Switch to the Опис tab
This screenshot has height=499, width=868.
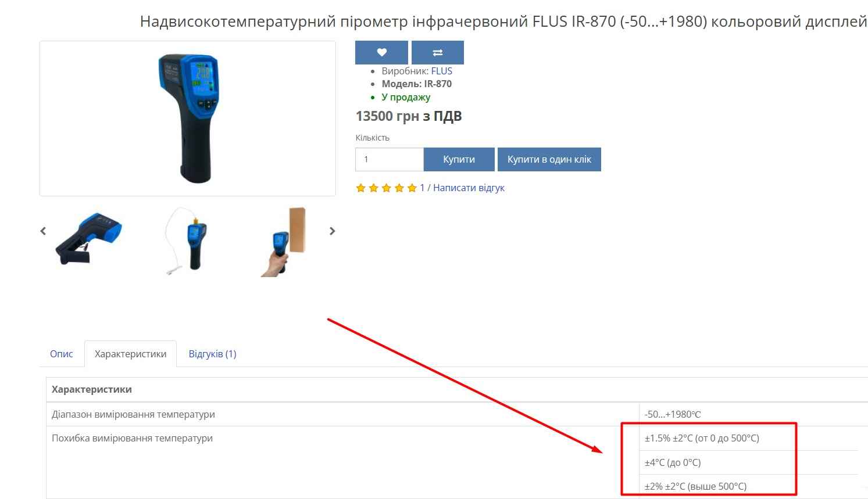[x=62, y=354]
